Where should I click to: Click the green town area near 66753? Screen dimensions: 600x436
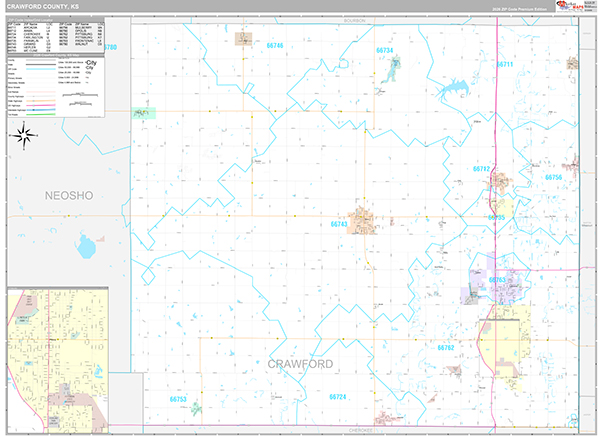[196, 409]
